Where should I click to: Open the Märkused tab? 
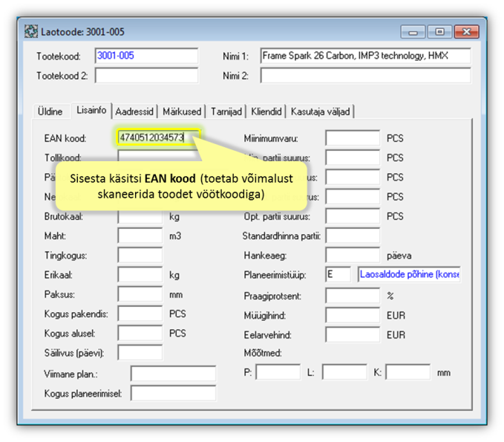point(182,111)
